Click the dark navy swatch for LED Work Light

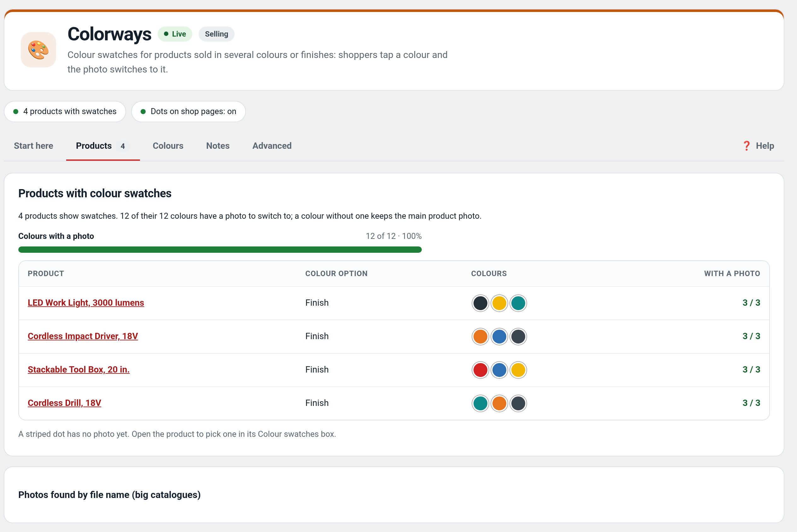point(480,303)
